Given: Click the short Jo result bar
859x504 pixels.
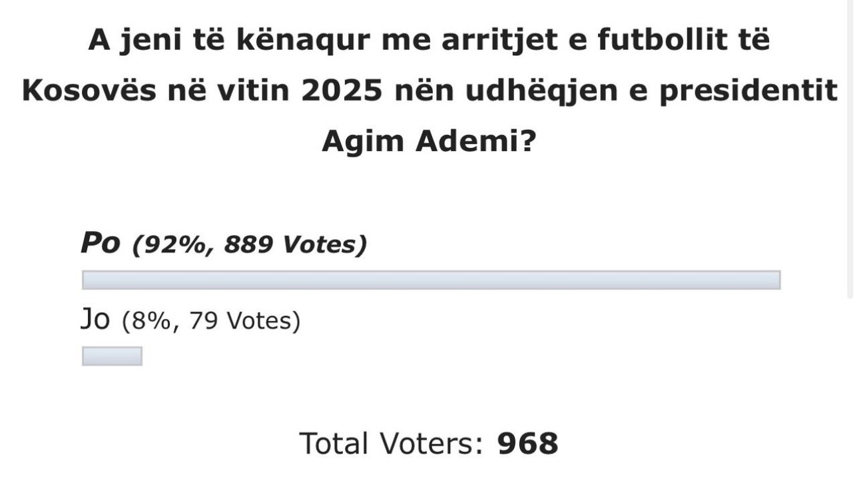Looking at the screenshot, I should click(x=112, y=357).
